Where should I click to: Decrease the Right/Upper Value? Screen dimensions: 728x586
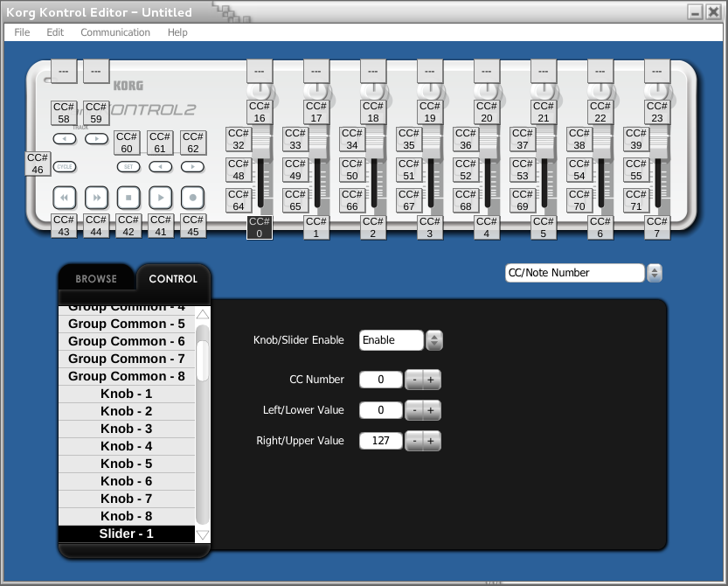[x=414, y=441]
